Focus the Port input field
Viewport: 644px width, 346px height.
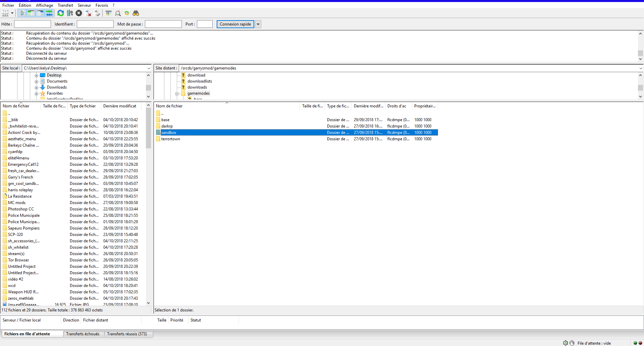click(x=205, y=24)
